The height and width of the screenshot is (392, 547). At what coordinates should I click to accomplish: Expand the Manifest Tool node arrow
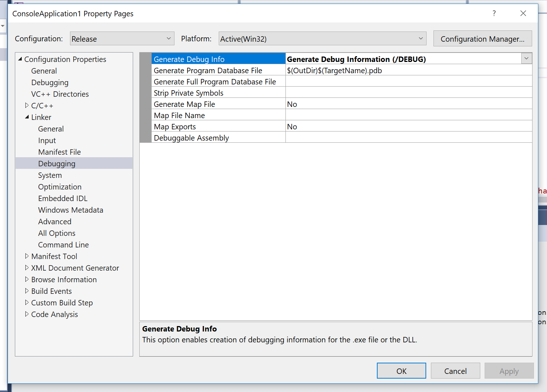pyautogui.click(x=27, y=256)
